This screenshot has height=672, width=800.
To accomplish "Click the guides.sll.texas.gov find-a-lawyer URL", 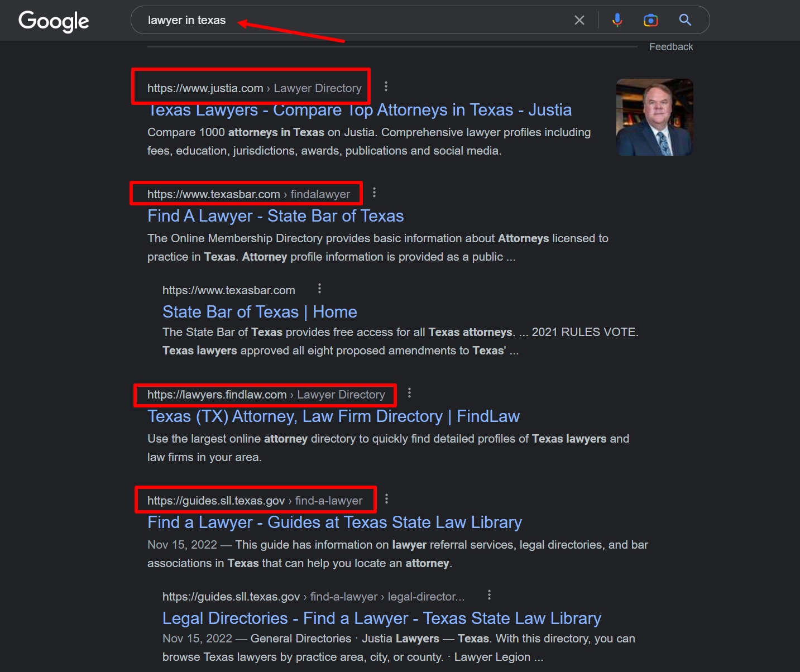I will [x=255, y=501].
